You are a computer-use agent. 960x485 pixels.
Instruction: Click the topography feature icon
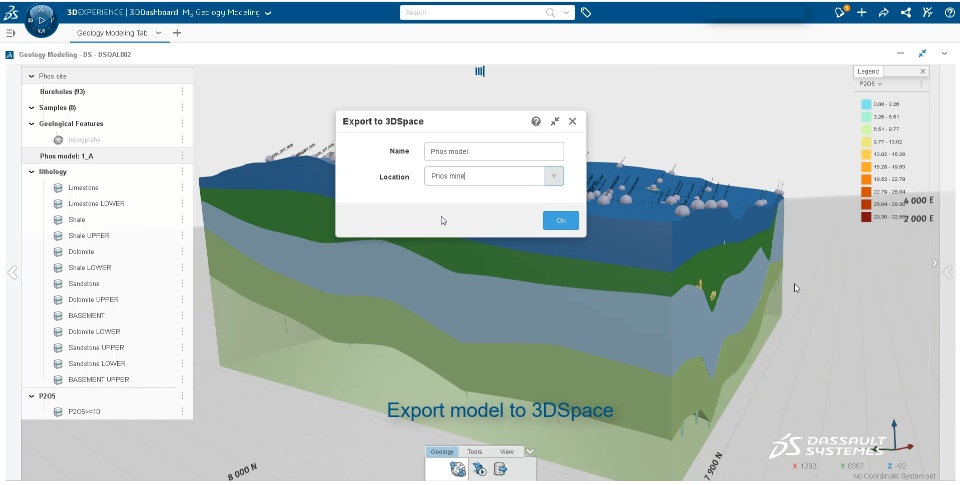click(x=58, y=140)
